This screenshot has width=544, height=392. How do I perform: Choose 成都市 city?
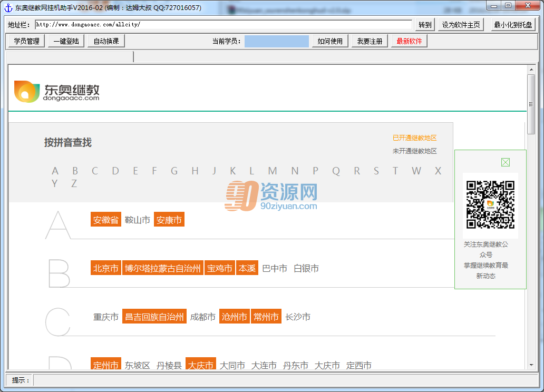(x=202, y=317)
